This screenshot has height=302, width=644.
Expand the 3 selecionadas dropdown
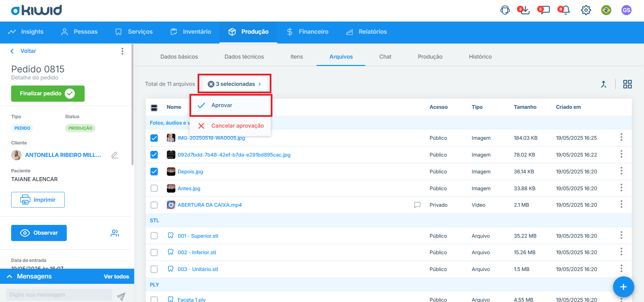[x=235, y=84]
